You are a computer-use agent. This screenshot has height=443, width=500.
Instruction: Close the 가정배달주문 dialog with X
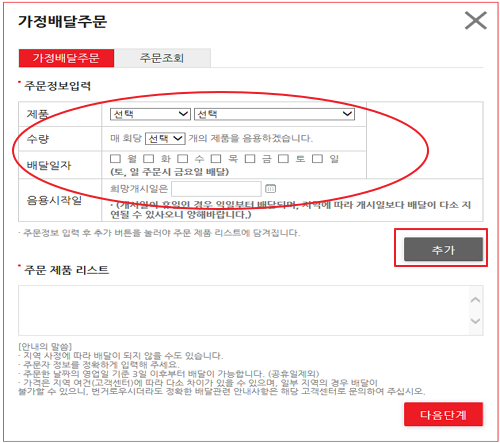(476, 21)
